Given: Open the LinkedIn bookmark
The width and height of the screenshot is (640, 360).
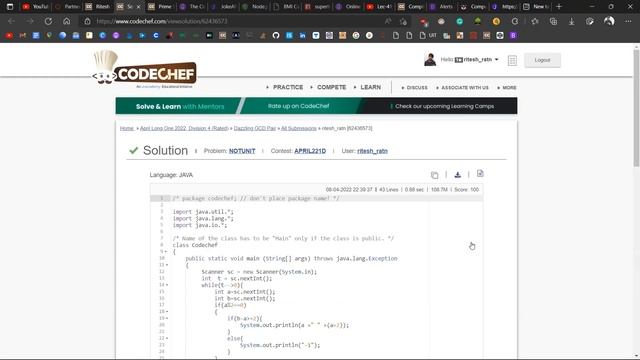Looking at the screenshot, I should point(302,36).
